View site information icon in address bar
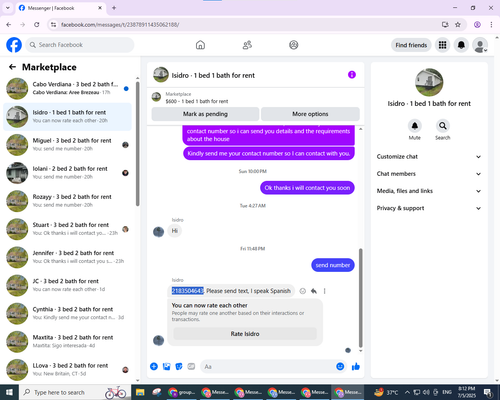This screenshot has height=400, width=500. [53, 24]
